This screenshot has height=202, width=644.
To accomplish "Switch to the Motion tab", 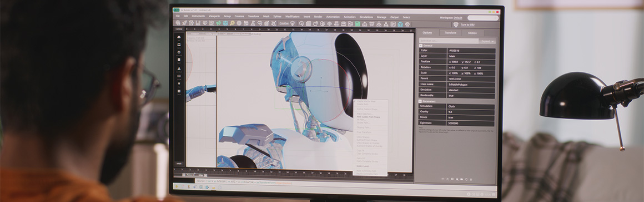I will [473, 32].
